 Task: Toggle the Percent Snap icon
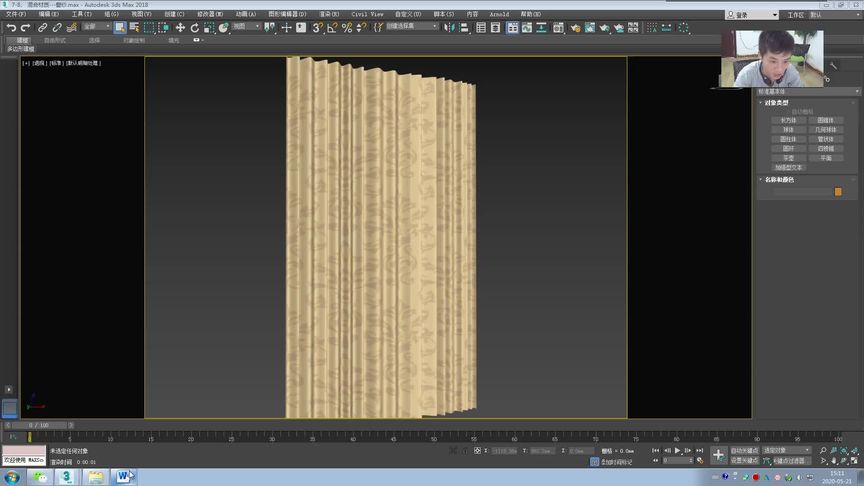pos(347,27)
